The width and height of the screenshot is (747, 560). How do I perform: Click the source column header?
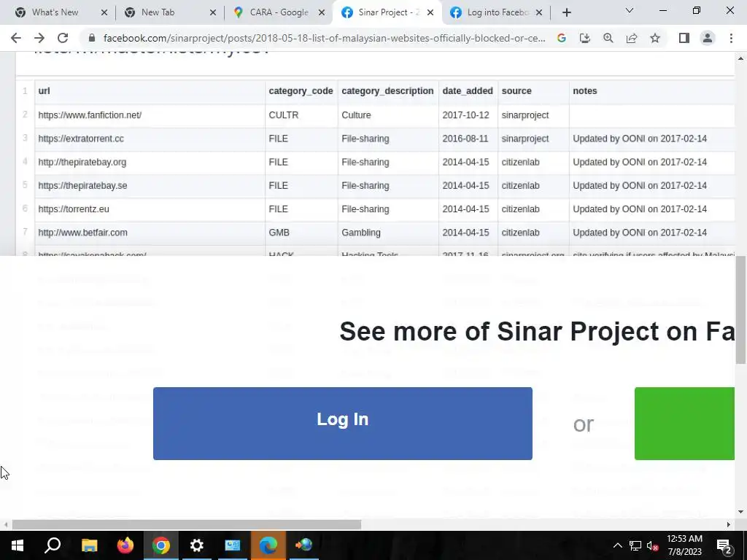pos(533,91)
